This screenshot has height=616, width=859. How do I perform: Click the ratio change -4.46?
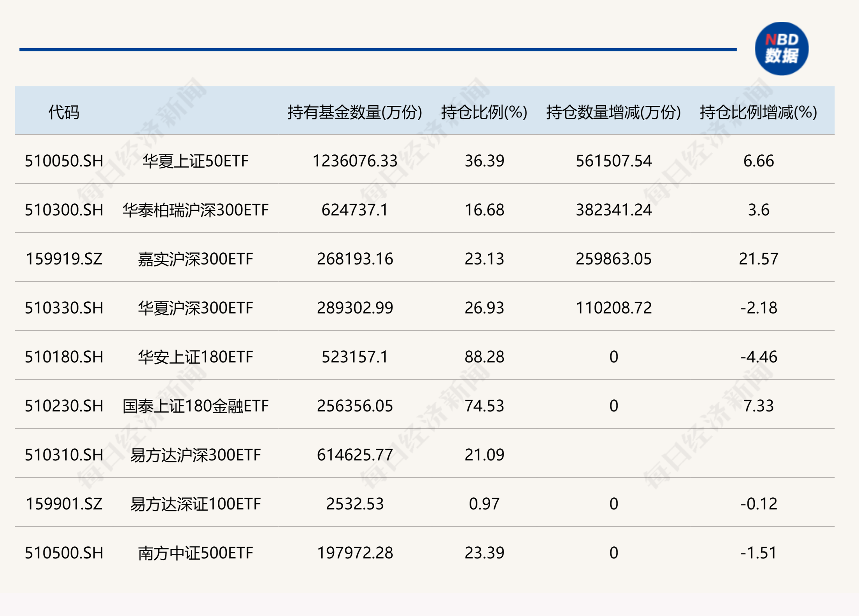(759, 357)
